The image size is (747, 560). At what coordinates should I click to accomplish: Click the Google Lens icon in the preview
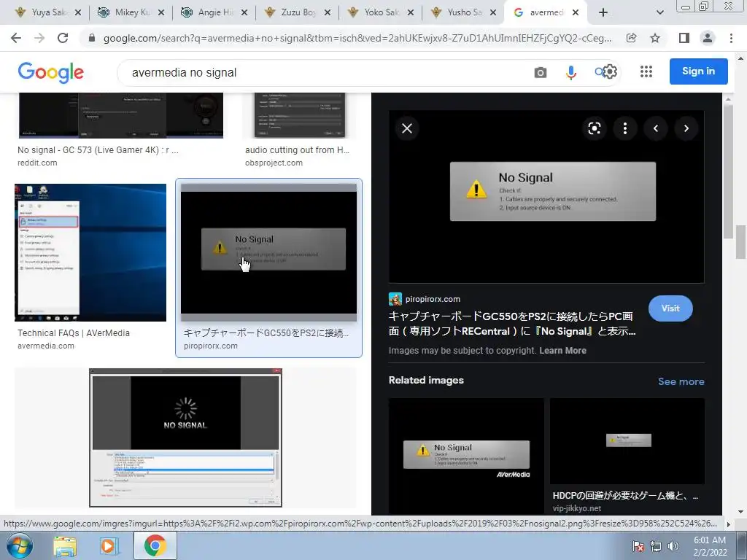594,128
